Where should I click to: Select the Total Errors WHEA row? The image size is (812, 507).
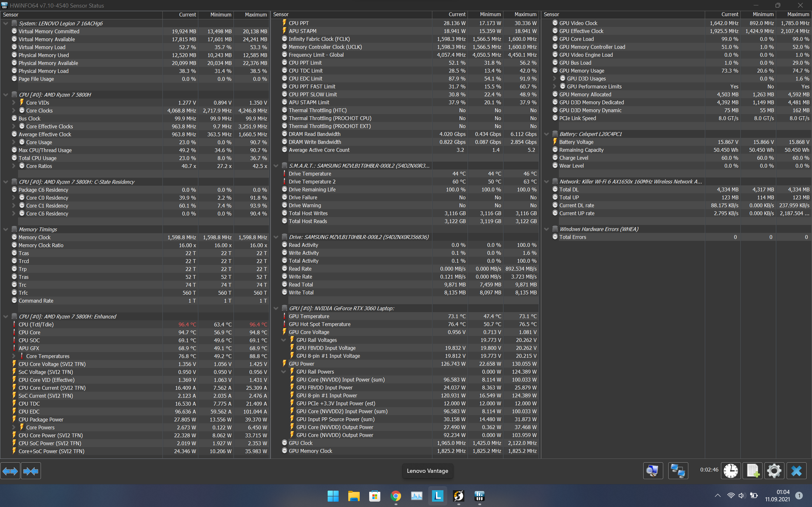click(x=573, y=237)
